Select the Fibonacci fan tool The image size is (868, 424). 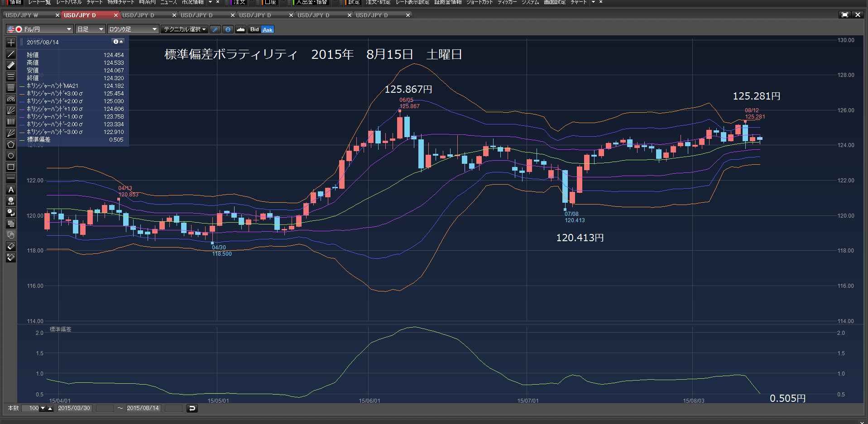click(11, 110)
